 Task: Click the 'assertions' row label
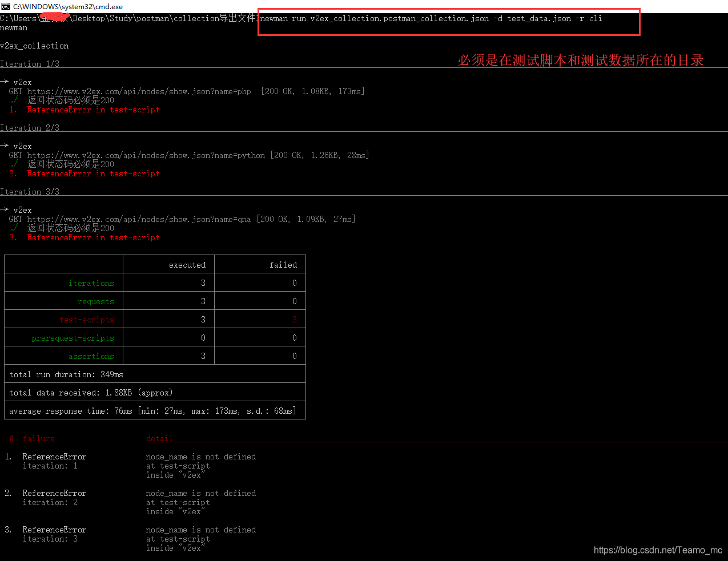pyautogui.click(x=91, y=356)
